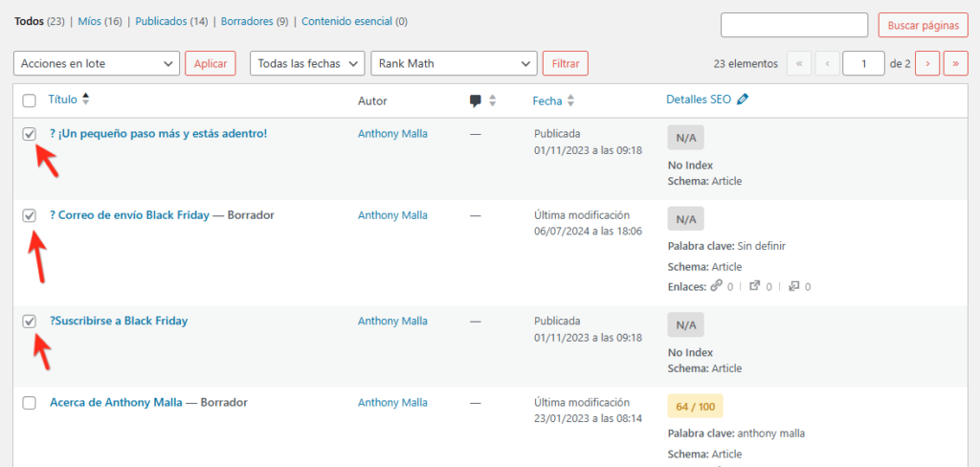This screenshot has height=467, width=980.
Task: Click the pencil icon next to Detalles SEO
Action: point(742,100)
